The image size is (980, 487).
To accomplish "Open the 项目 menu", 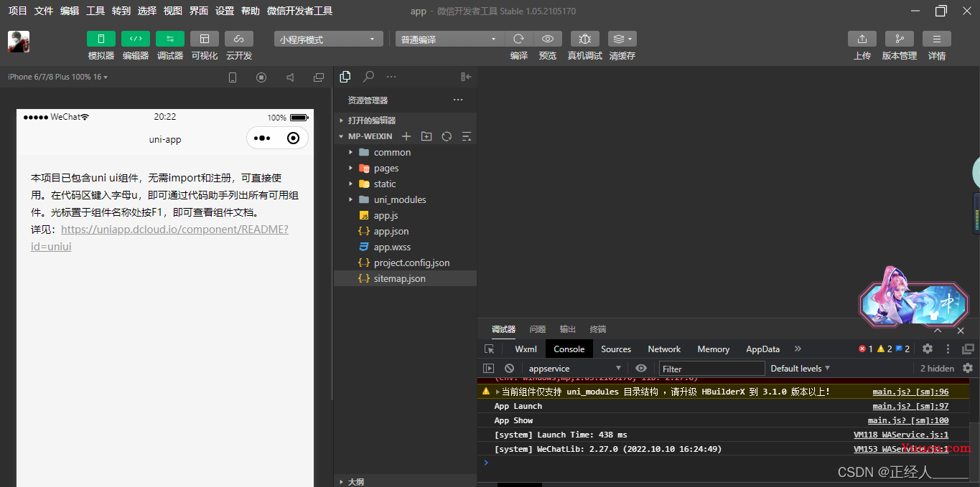I will 18,11.
